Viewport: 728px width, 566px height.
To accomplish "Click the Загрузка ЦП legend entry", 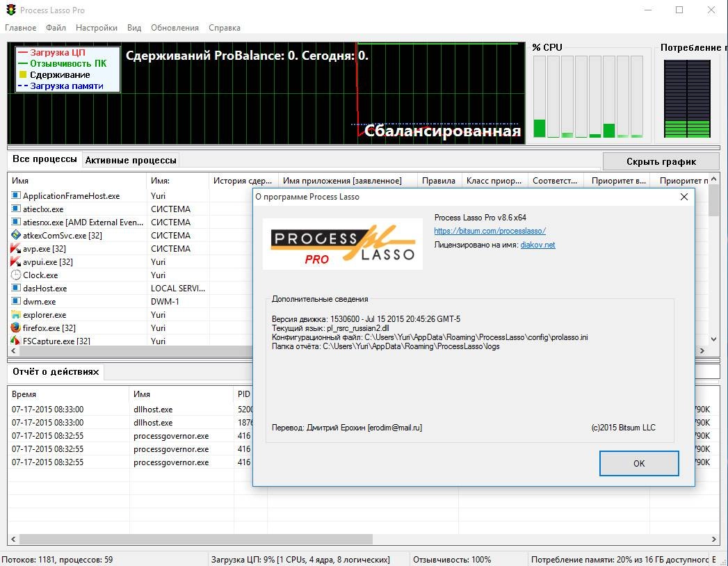I will (x=51, y=52).
